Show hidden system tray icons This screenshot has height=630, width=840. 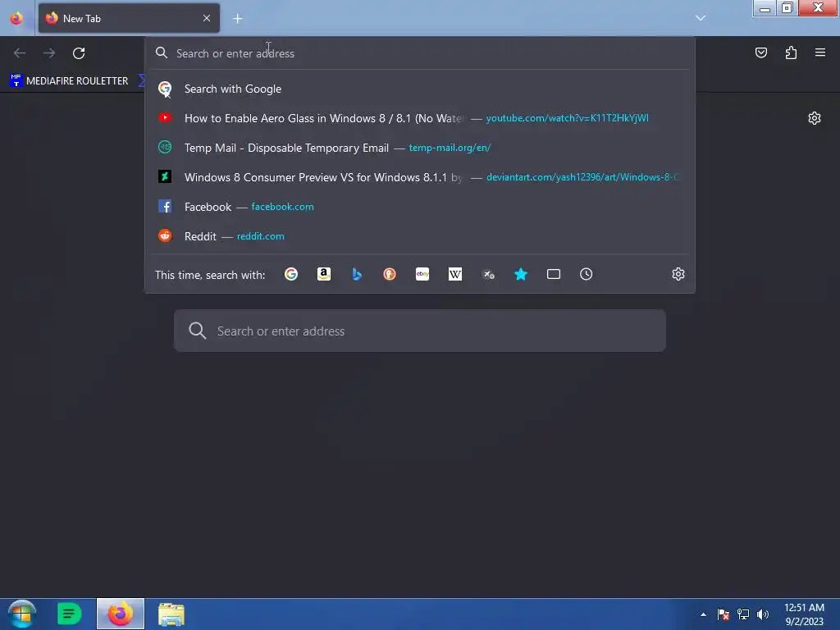[703, 614]
